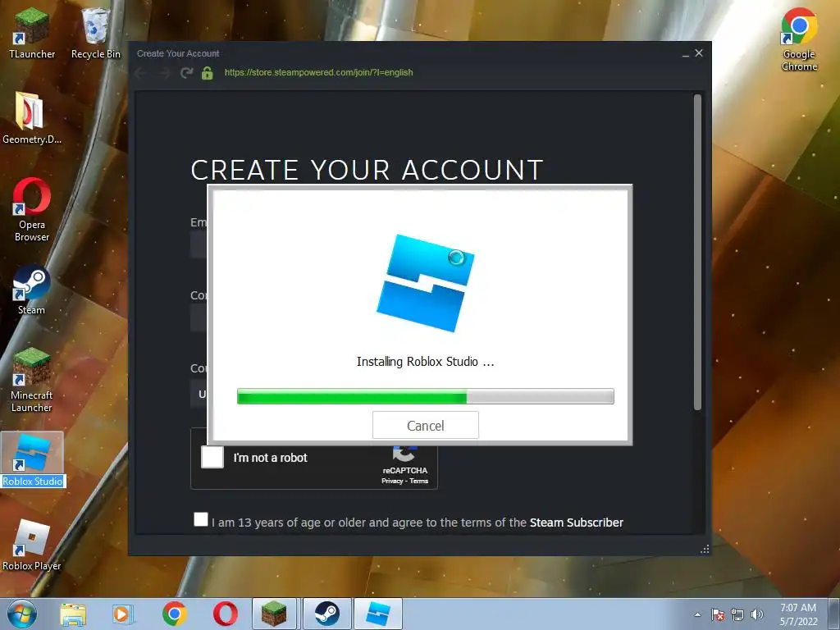Go forward in the Steam browser window

click(x=165, y=73)
